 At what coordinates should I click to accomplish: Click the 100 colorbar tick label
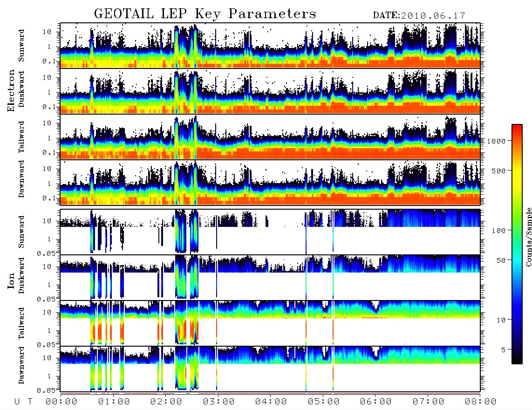click(498, 231)
